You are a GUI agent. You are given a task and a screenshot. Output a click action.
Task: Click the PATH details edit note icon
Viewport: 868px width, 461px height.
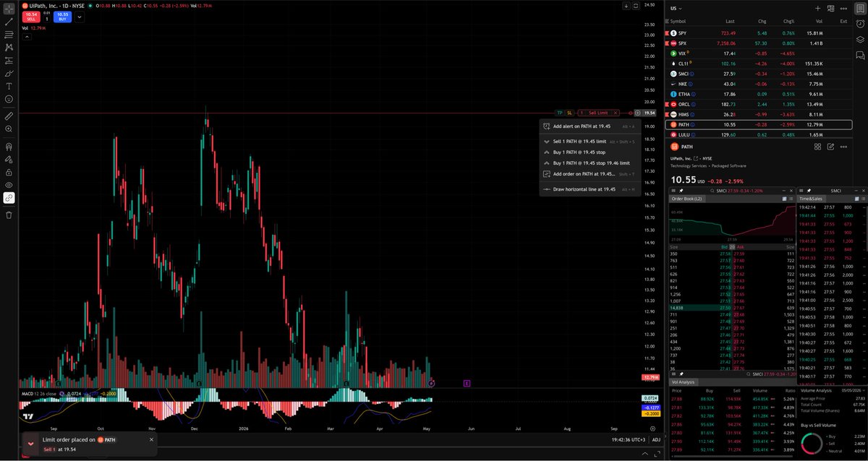(x=830, y=146)
